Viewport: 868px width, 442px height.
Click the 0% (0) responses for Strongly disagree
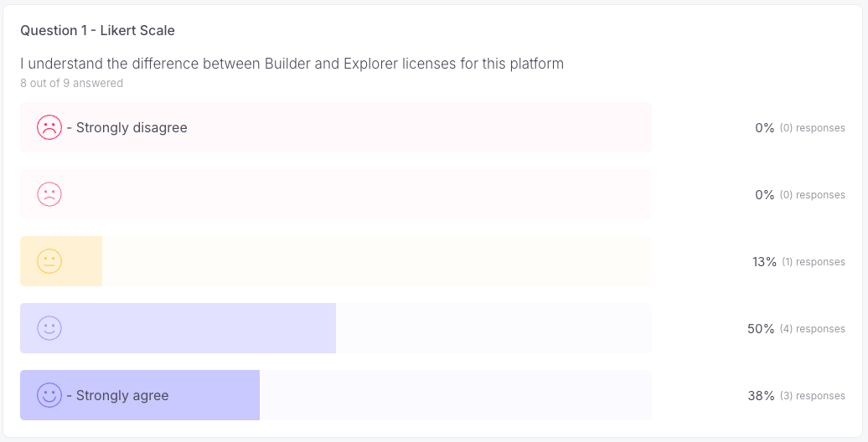(799, 128)
